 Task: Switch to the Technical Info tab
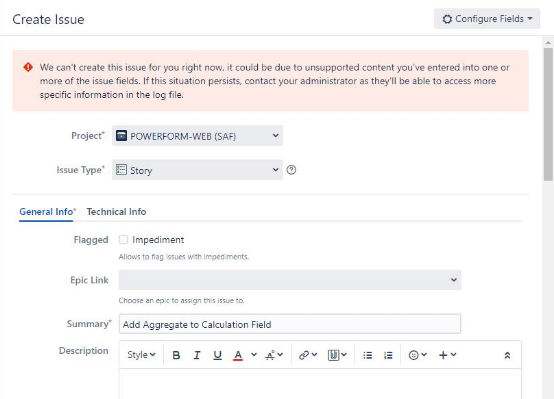point(116,212)
